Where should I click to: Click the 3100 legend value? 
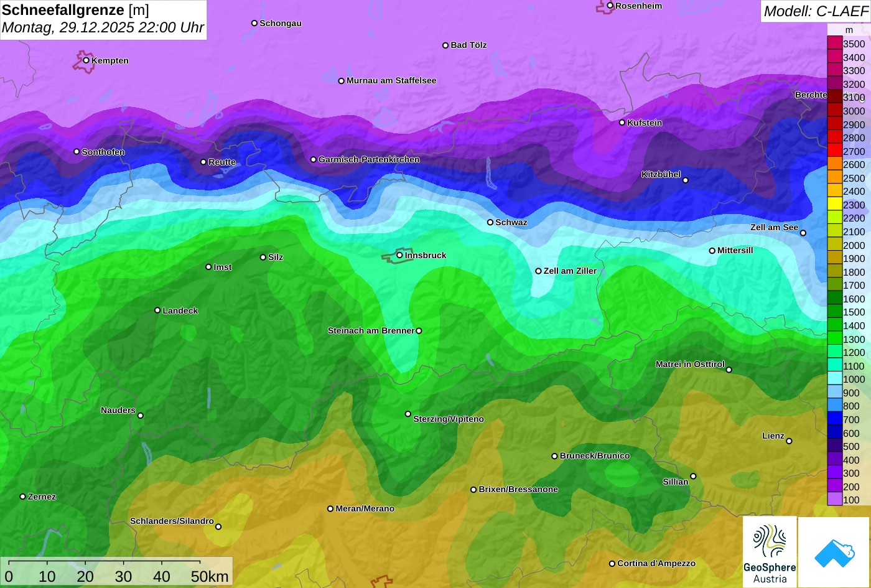pyautogui.click(x=854, y=98)
